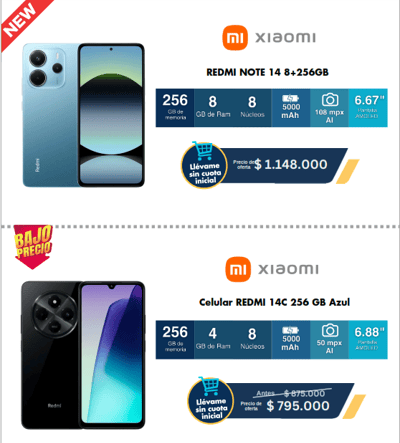400x443 pixels.
Task: Click the blue Redmi Note 14 phone image
Action: point(83,115)
